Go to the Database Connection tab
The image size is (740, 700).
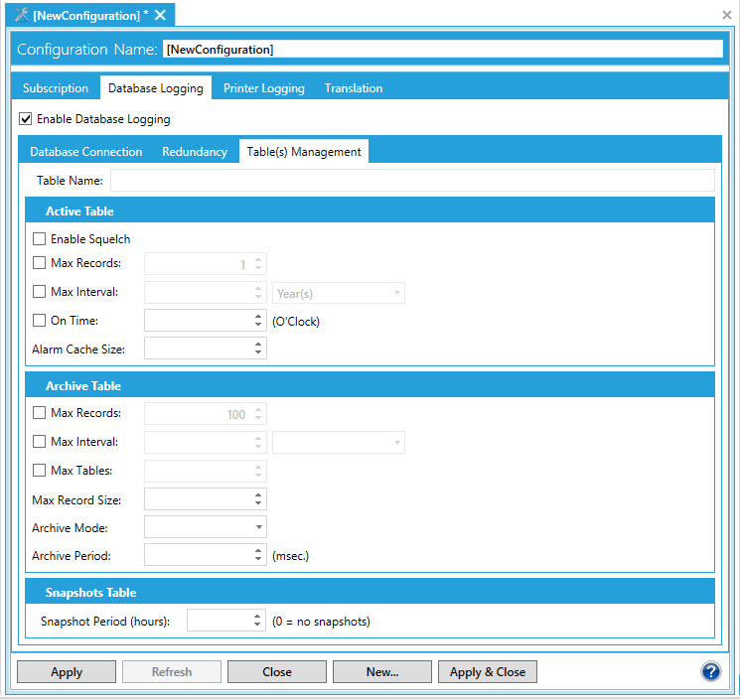[86, 152]
